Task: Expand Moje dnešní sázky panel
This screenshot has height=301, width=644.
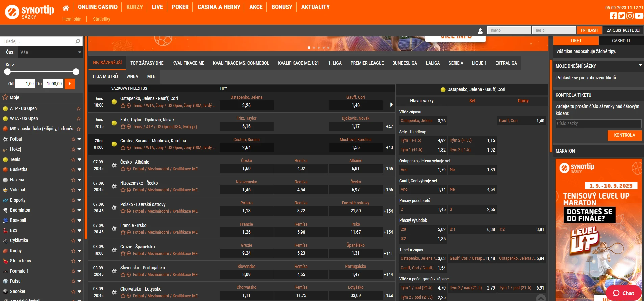Action: [640, 65]
